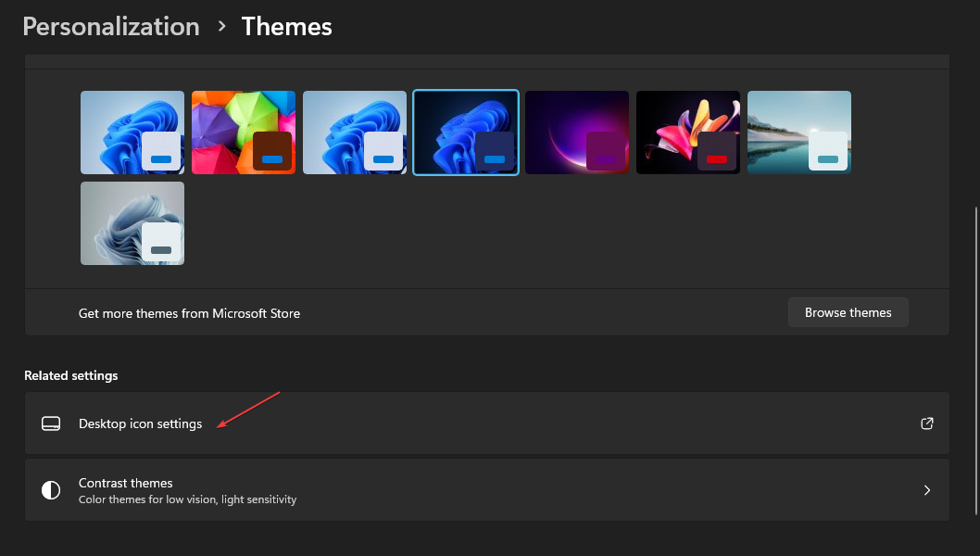The height and width of the screenshot is (556, 980).
Task: Click the 'Related settings' heading
Action: (71, 375)
